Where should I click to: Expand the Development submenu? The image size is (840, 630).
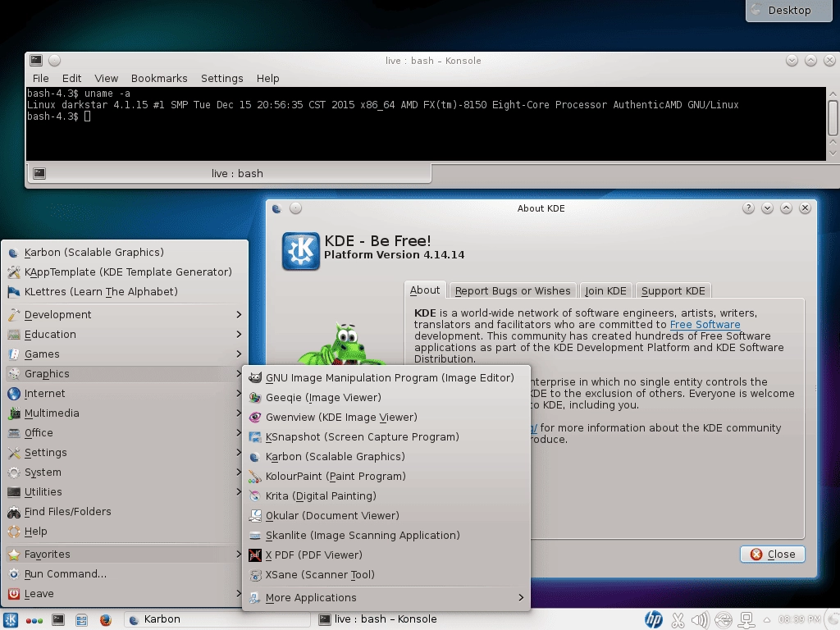point(125,315)
